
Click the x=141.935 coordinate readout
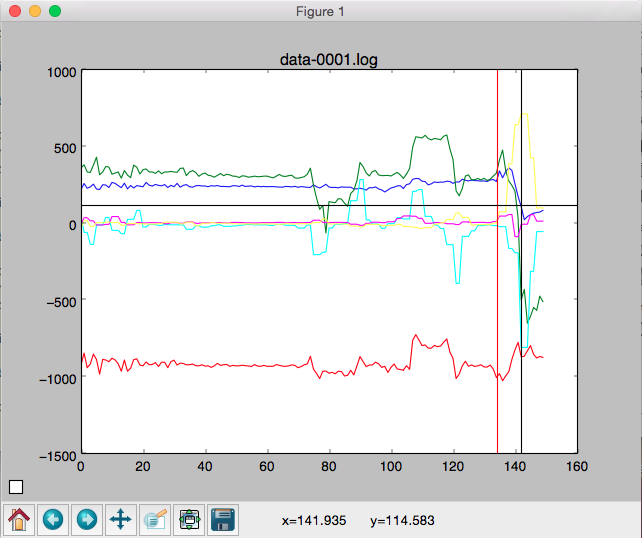tap(314, 520)
